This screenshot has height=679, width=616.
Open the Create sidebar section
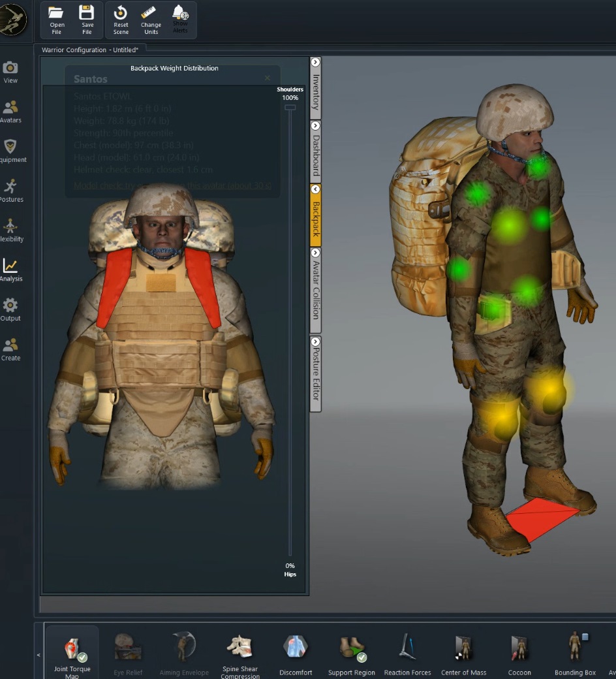point(11,349)
